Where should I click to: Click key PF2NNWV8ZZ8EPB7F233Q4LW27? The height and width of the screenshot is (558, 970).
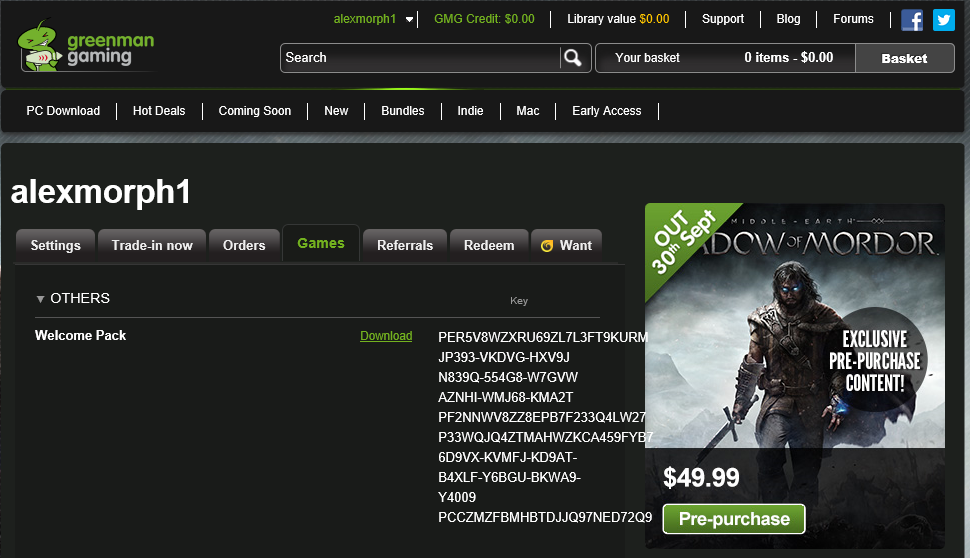[x=542, y=418]
